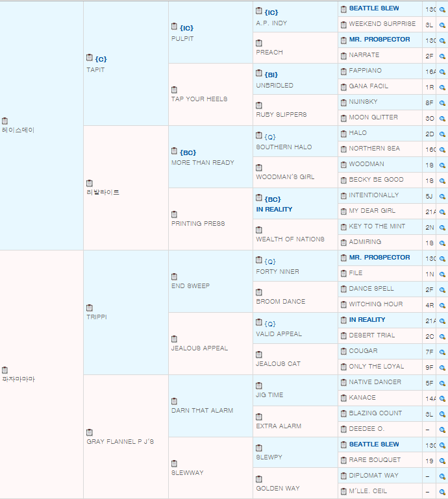Click the magnifier icon in the NIJINSKY row
The image size is (448, 499).
click(442, 103)
